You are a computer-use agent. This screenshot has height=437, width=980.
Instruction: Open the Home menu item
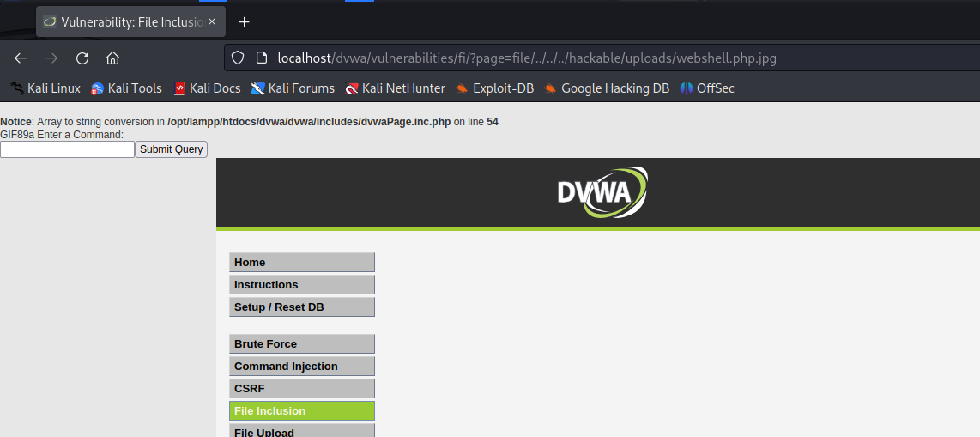302,263
